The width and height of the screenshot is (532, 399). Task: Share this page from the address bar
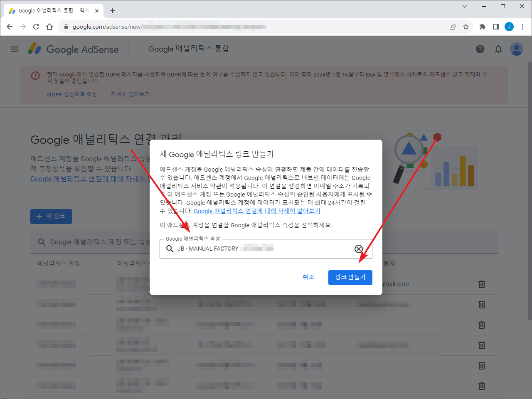click(453, 27)
